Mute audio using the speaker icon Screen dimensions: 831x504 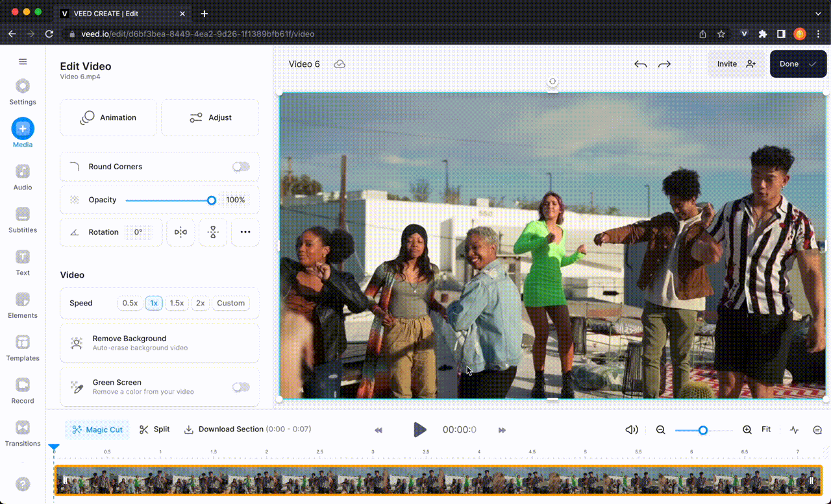pyautogui.click(x=630, y=429)
